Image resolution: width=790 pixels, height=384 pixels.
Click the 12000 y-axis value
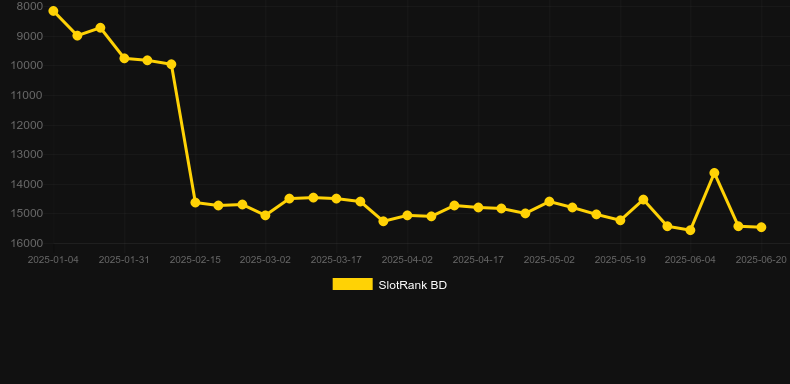(x=27, y=125)
